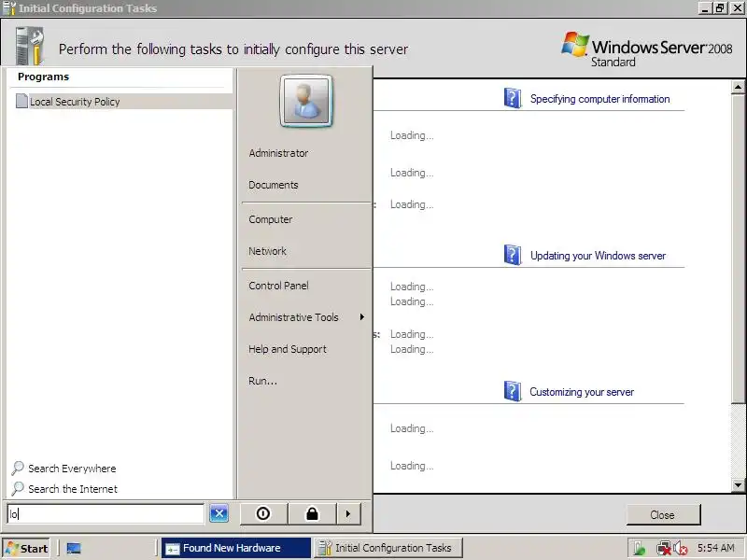This screenshot has height=560, width=747.
Task: Click the 5:54 AM system clock
Action: tap(715, 548)
